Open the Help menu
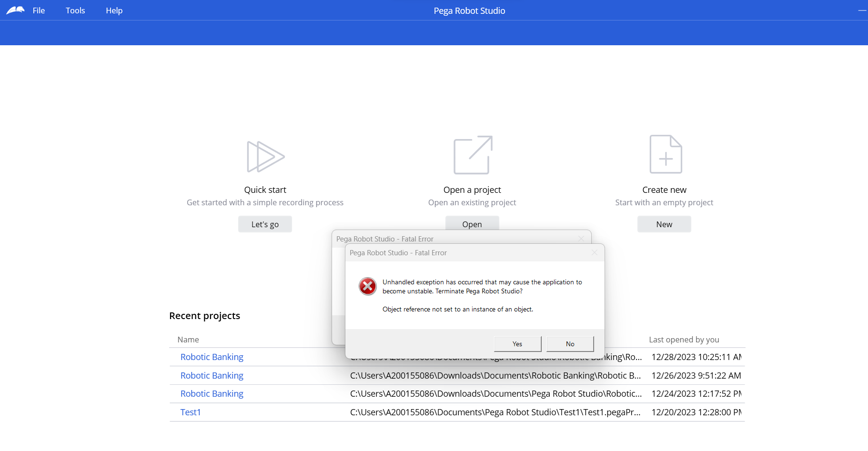 [114, 10]
